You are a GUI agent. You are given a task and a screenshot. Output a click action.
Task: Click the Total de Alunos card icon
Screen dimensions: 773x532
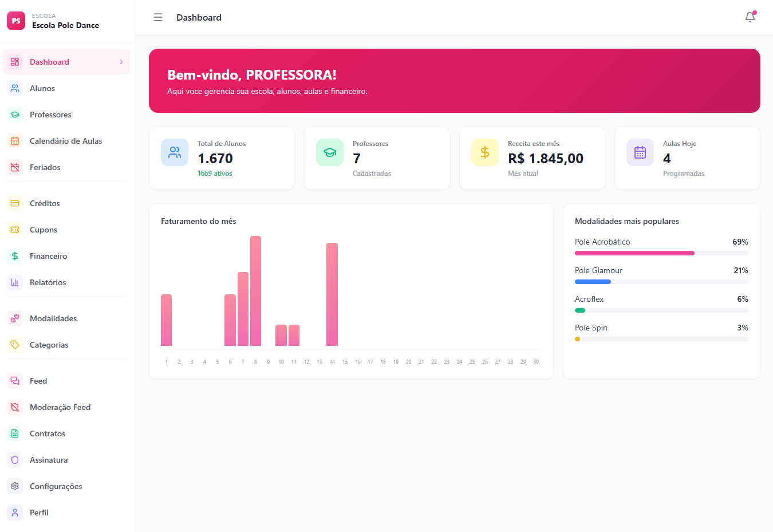(175, 152)
